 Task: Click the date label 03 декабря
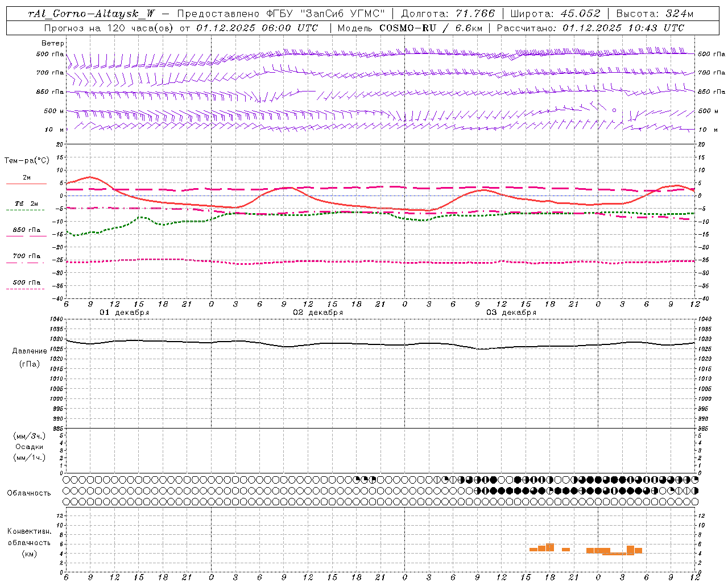click(511, 313)
